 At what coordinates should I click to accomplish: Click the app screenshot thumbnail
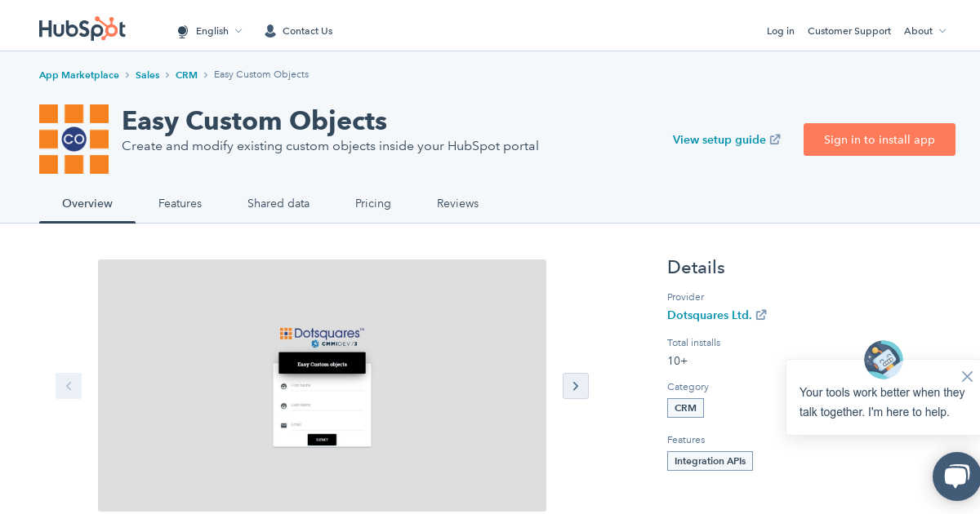[322, 386]
